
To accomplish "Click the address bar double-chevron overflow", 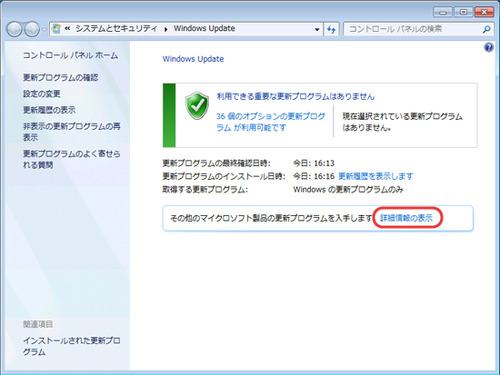I will pyautogui.click(x=67, y=29).
